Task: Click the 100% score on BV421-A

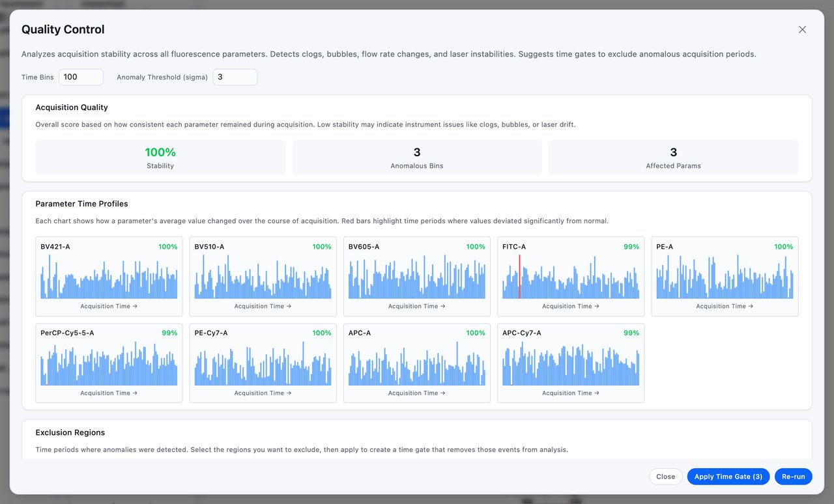Action: point(168,247)
